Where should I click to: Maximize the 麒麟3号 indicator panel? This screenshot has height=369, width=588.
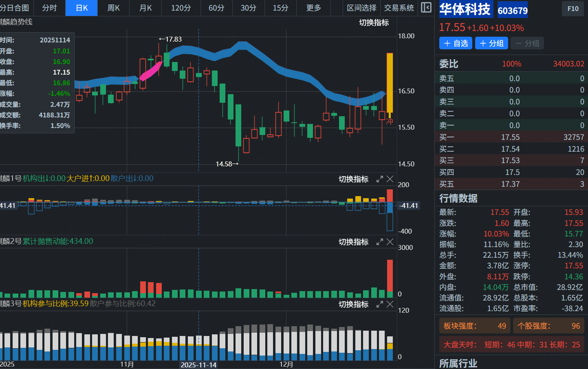click(380, 304)
